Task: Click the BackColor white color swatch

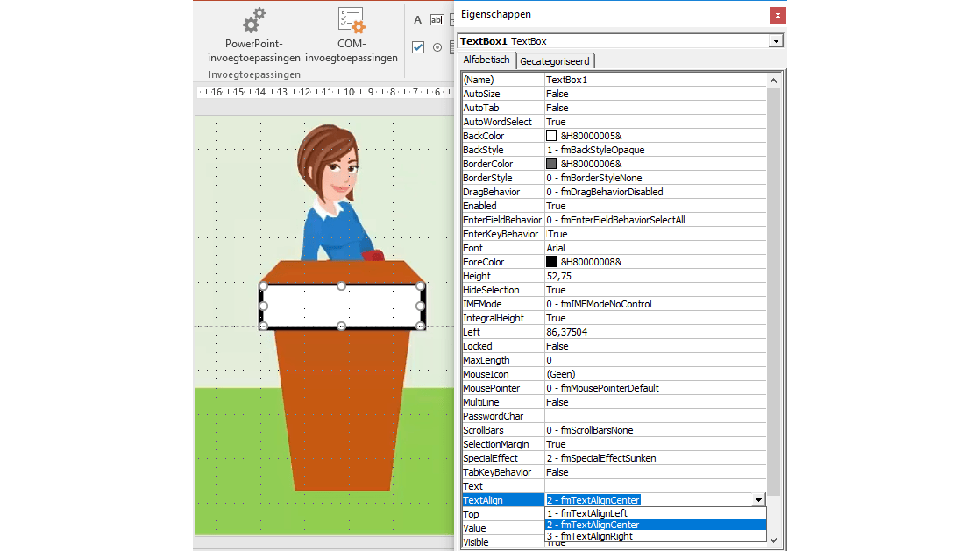Action: point(551,136)
